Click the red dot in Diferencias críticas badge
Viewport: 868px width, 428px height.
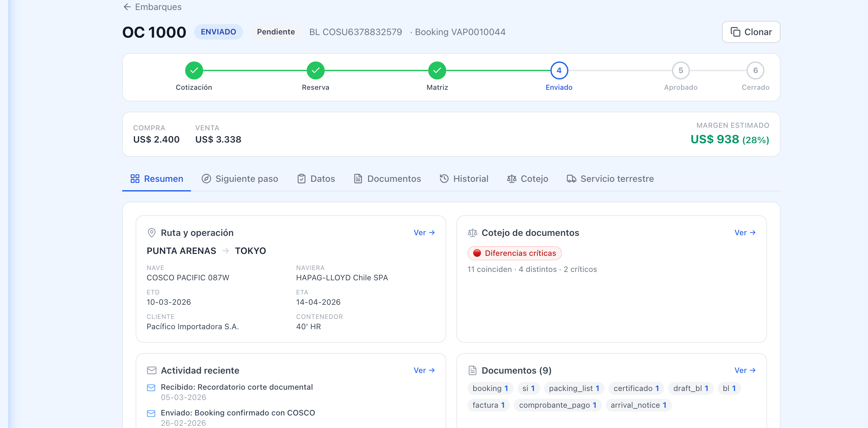coord(477,253)
